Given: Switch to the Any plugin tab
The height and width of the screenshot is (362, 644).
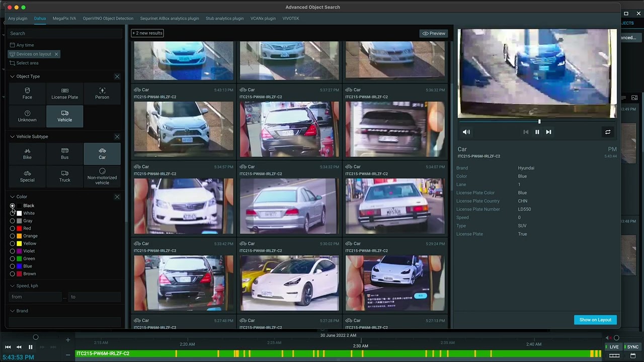Looking at the screenshot, I should (18, 19).
